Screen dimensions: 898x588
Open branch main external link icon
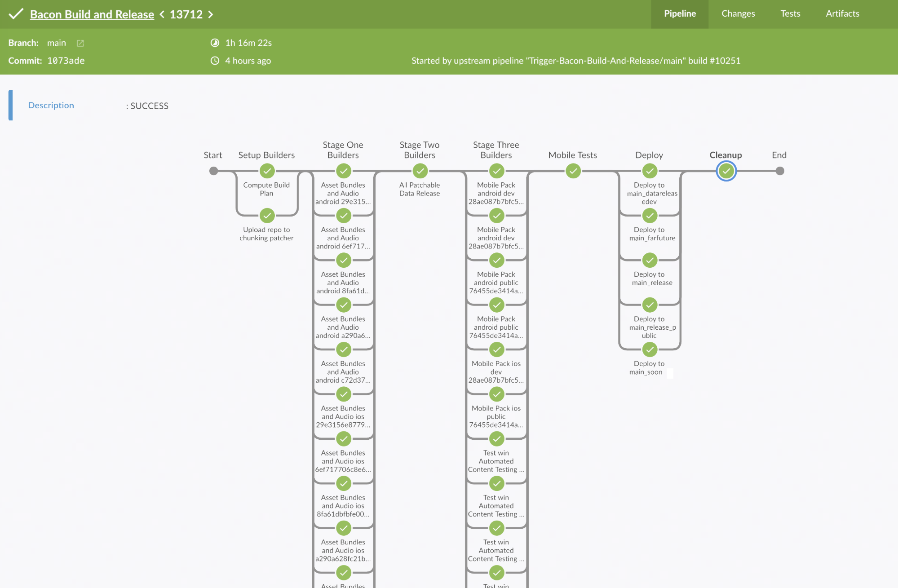pyautogui.click(x=80, y=43)
